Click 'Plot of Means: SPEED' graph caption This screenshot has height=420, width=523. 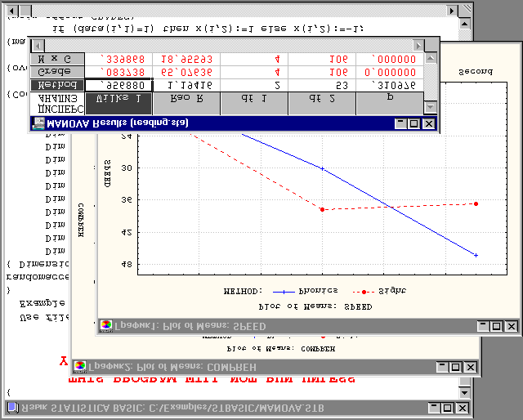click(x=315, y=306)
